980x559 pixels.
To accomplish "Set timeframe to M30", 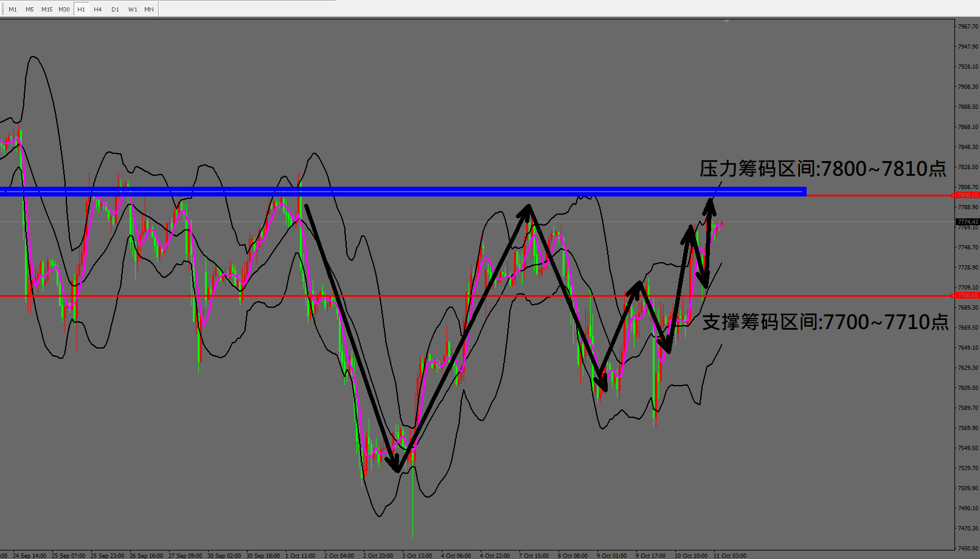I will pyautogui.click(x=64, y=9).
